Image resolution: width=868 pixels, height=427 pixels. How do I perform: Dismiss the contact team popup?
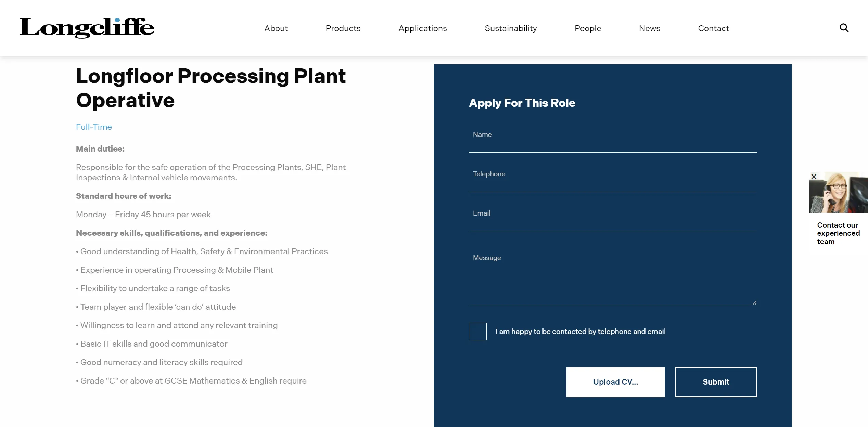tap(814, 177)
